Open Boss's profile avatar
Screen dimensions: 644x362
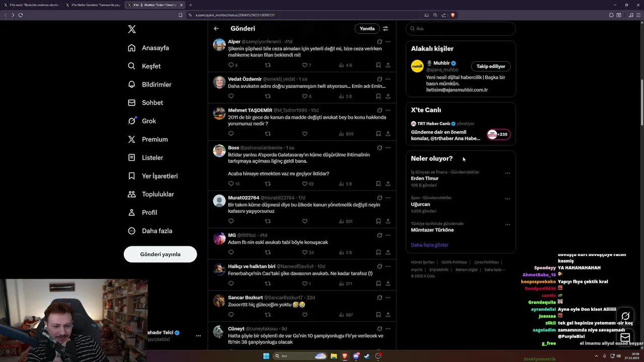pyautogui.click(x=219, y=151)
